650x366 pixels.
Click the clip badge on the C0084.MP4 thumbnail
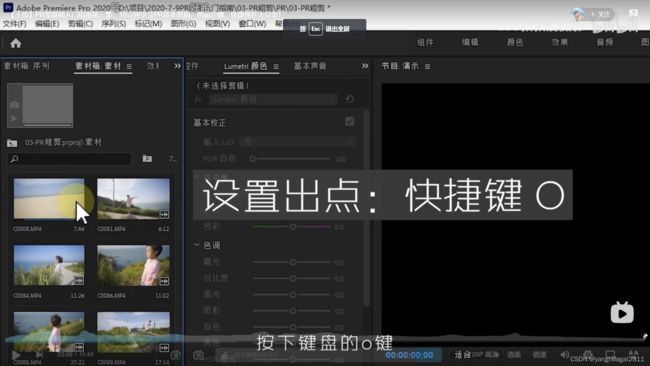tap(79, 281)
